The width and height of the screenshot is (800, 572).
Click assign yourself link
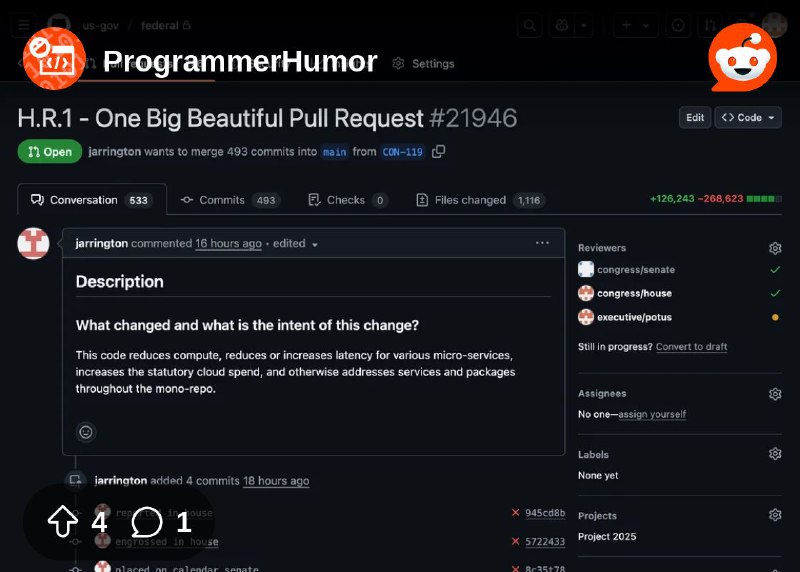click(x=652, y=414)
